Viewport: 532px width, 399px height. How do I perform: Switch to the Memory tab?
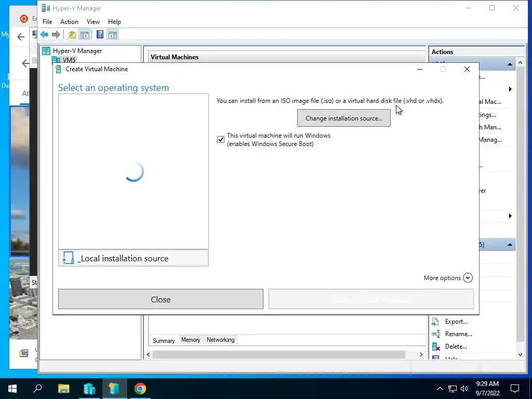[x=191, y=340]
